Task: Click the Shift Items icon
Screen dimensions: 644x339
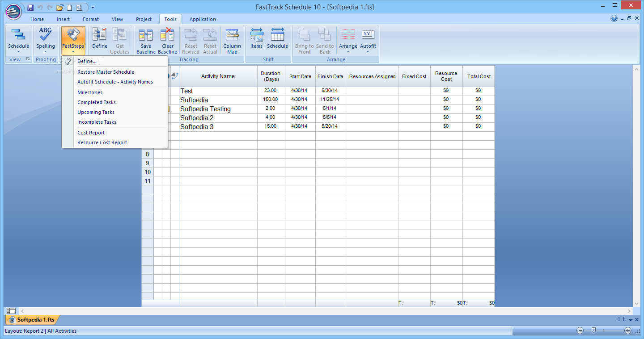Action: pos(257,38)
